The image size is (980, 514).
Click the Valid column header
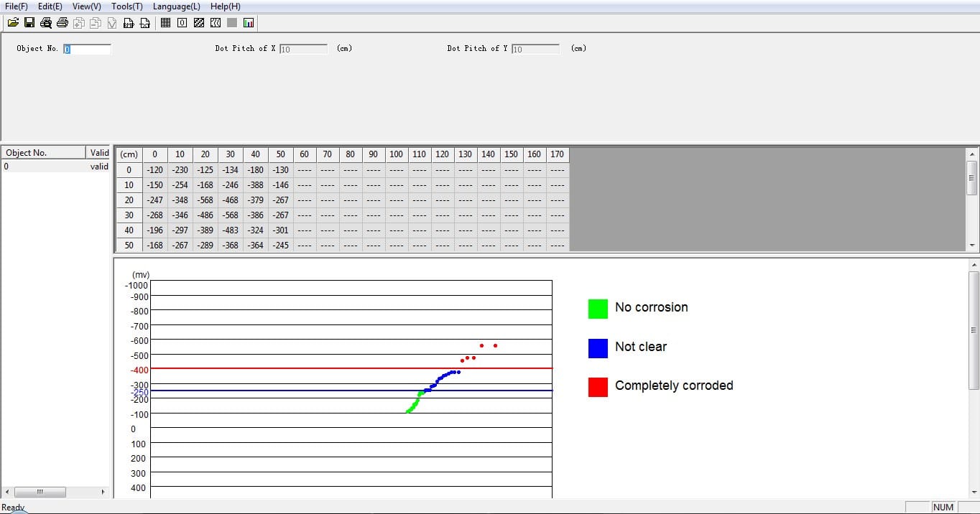[99, 153]
